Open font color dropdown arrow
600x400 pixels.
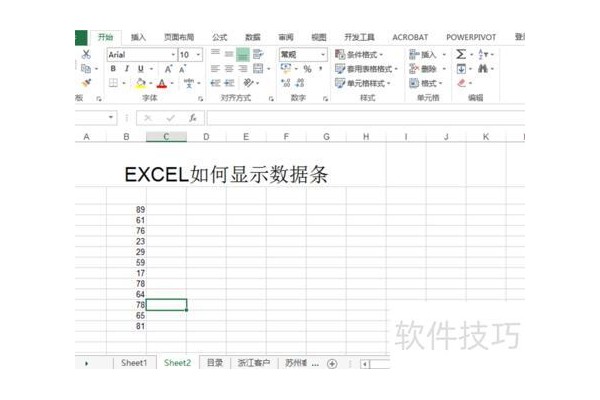coord(172,83)
